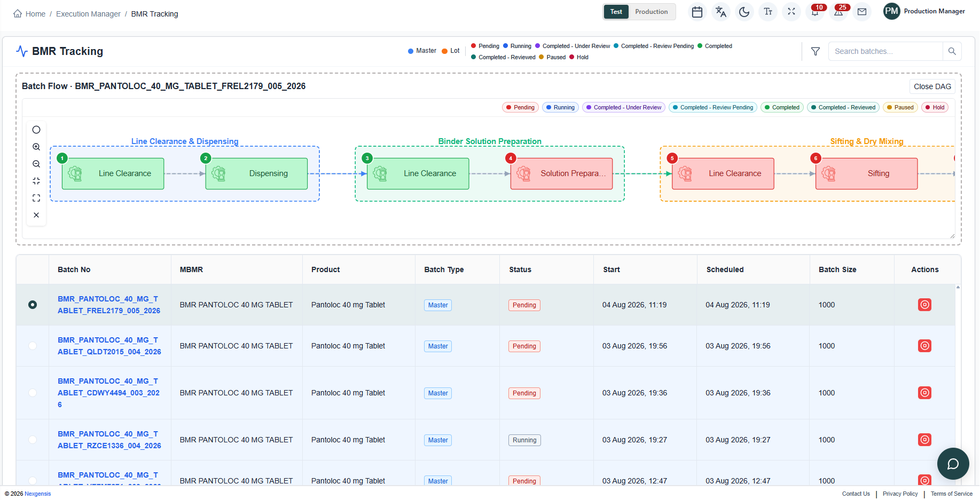The height and width of the screenshot is (500, 980).
Task: Open the font size icon
Action: pyautogui.click(x=767, y=12)
